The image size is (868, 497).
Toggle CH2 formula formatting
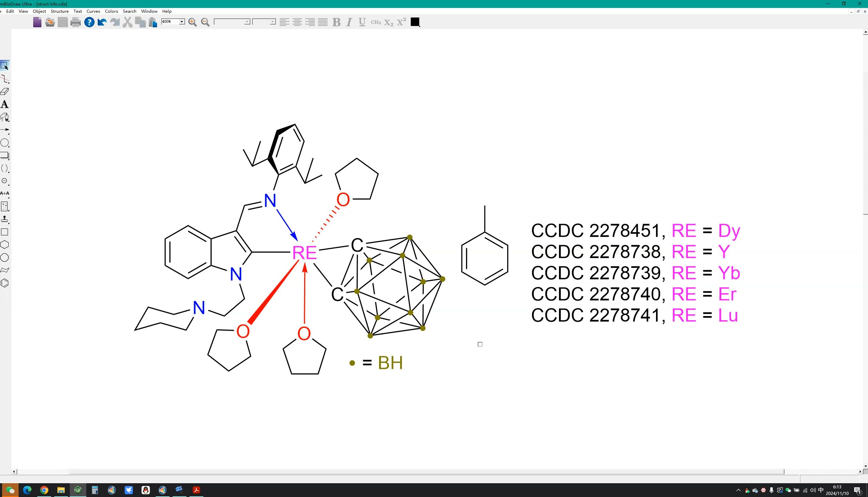pos(376,22)
